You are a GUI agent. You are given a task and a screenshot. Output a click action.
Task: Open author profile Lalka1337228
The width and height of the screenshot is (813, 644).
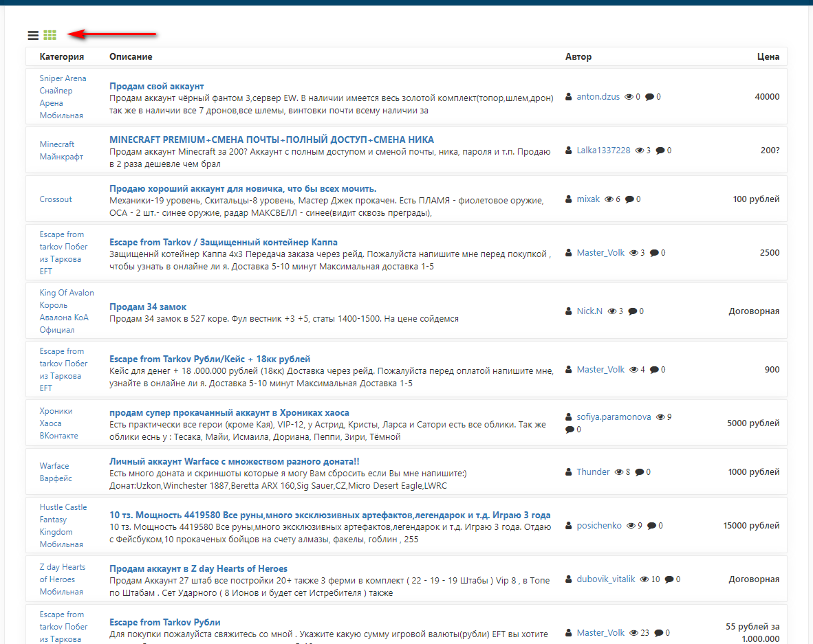coord(603,151)
